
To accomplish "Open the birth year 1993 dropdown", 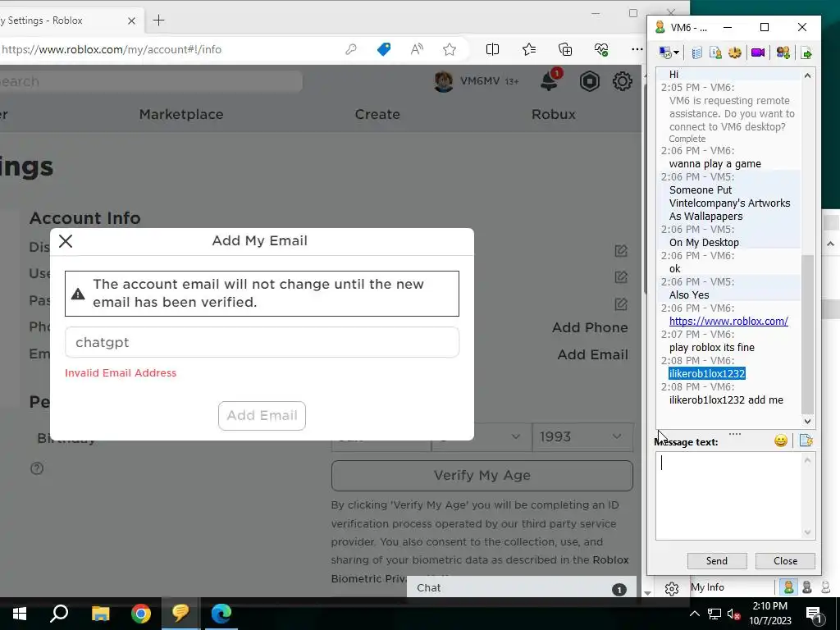I will point(582,436).
